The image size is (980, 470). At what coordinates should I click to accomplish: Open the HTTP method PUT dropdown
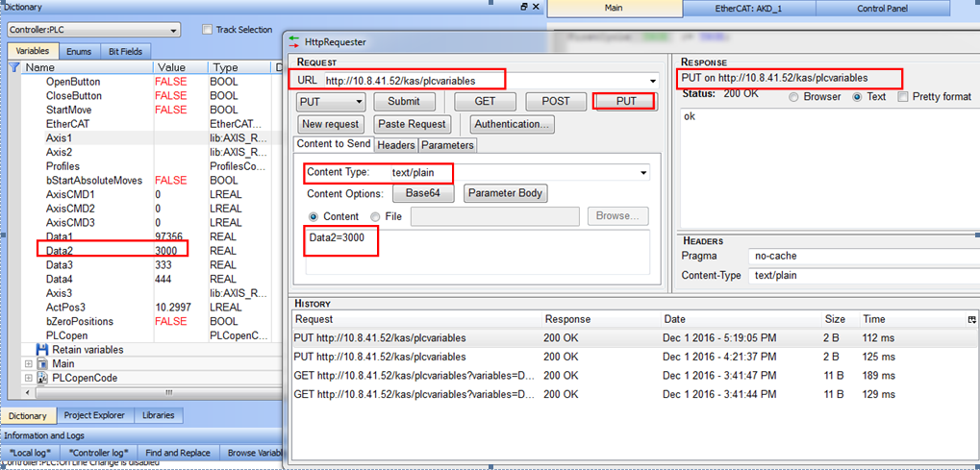click(332, 102)
